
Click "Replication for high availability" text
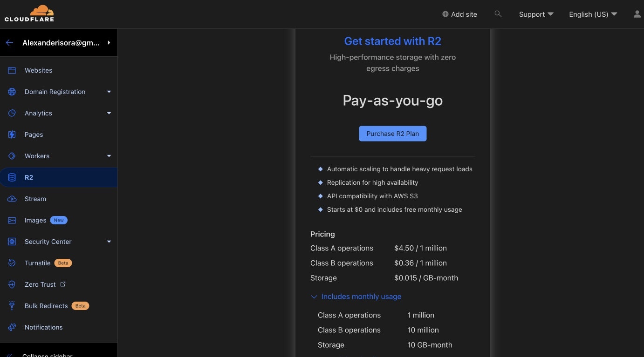coord(373,182)
